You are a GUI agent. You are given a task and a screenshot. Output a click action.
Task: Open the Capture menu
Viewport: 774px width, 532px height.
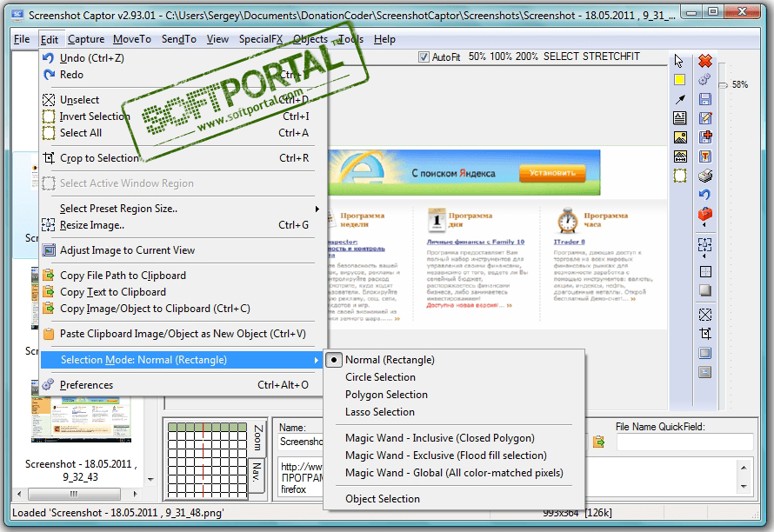click(86, 39)
